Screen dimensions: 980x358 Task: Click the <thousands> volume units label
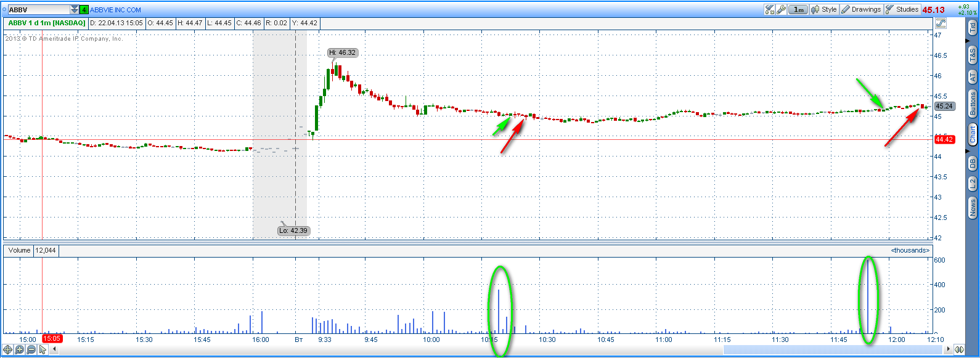click(x=910, y=251)
